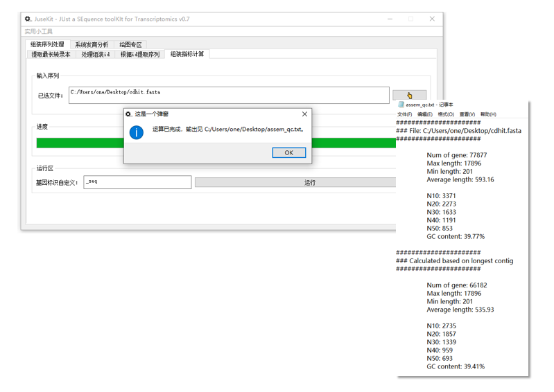Open the 根据id提取序列 sub-tab
Viewport: 554px width, 392px height.
(x=139, y=55)
